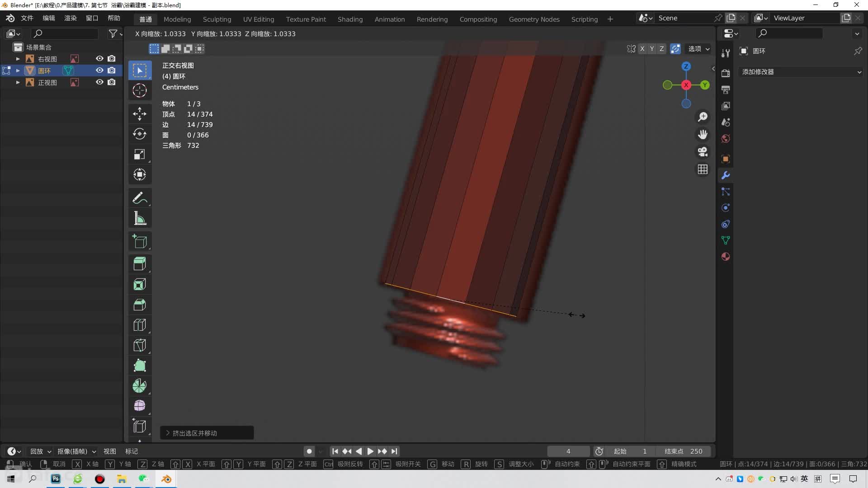Open the timeline 视图 menu
This screenshot has width=868, height=488.
tap(110, 451)
